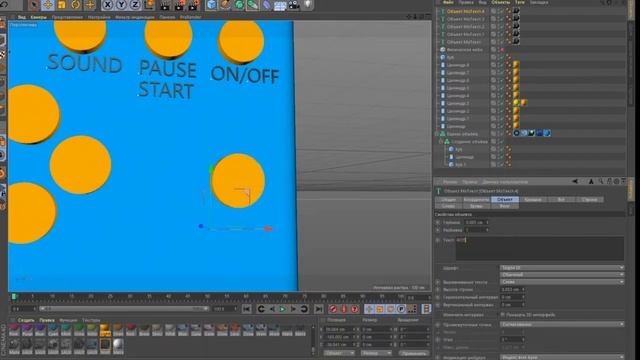Click the Undo arrow icon
The height and width of the screenshot is (360, 640).
click(4, 4)
